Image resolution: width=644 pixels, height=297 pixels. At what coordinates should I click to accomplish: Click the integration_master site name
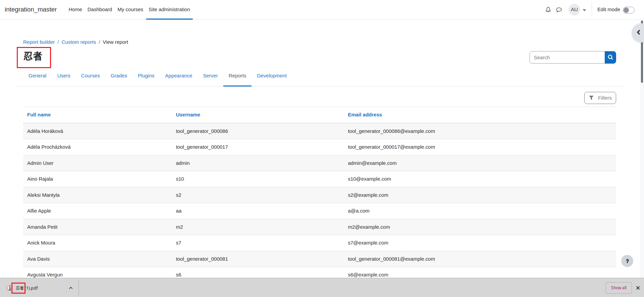click(x=31, y=9)
